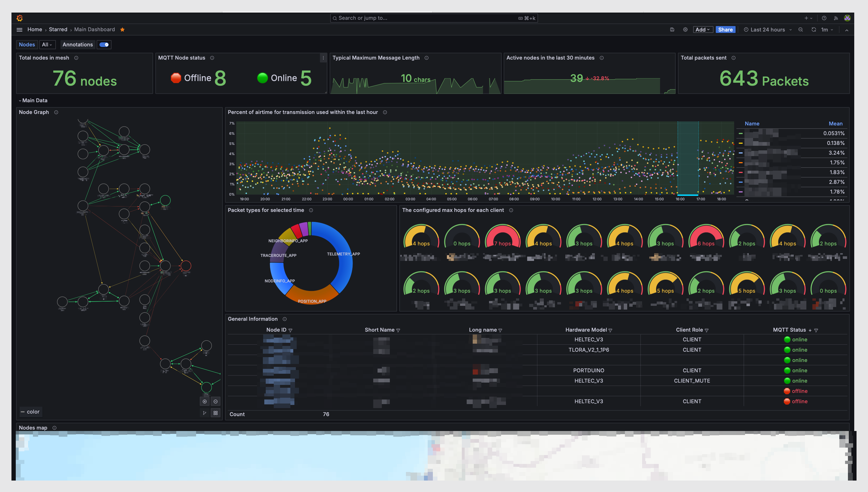This screenshot has height=492, width=868.
Task: Toggle the 3.24% legend series swatch
Action: click(x=740, y=153)
